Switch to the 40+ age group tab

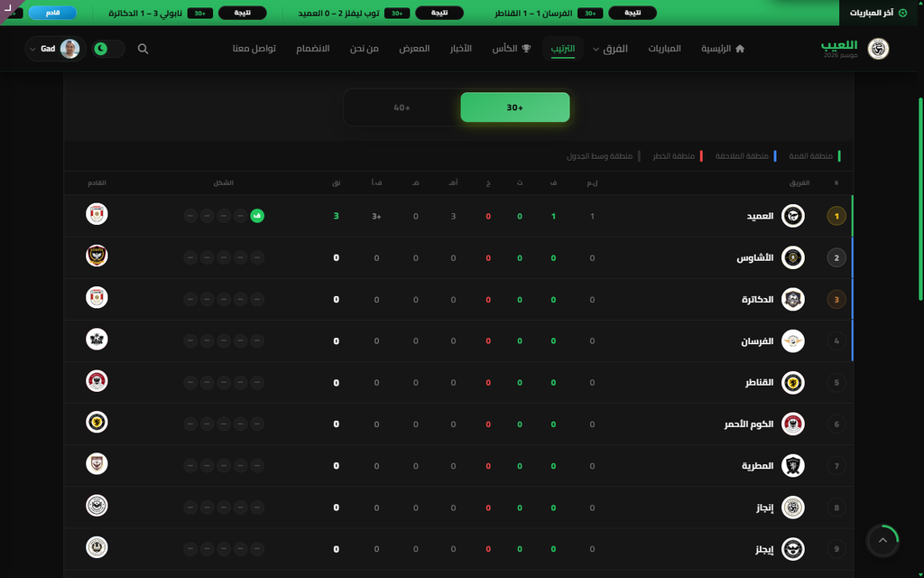tap(402, 107)
